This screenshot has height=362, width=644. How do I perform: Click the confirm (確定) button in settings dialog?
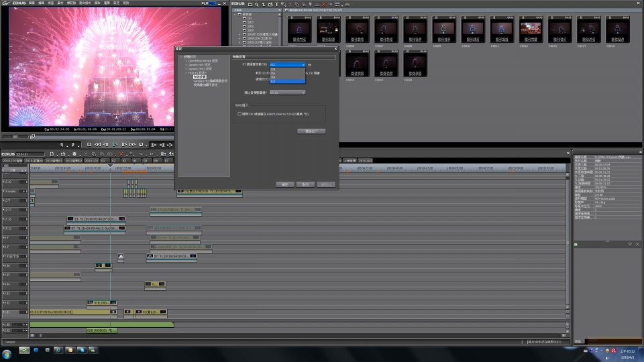click(x=284, y=184)
